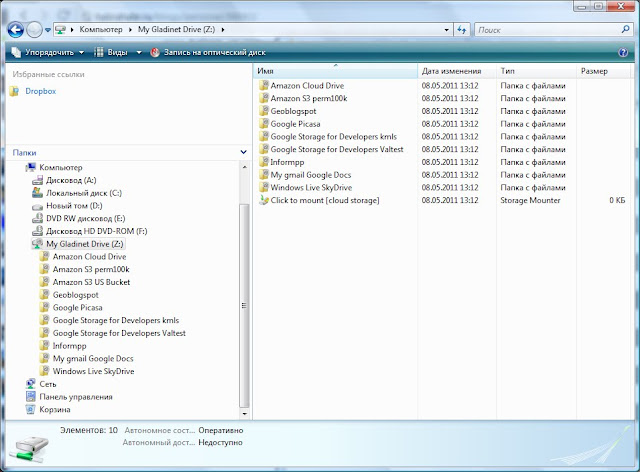The height and width of the screenshot is (472, 640).
Task: Expand the arrow after My Gladinet Drive breadcrumb
Action: pyautogui.click(x=223, y=29)
